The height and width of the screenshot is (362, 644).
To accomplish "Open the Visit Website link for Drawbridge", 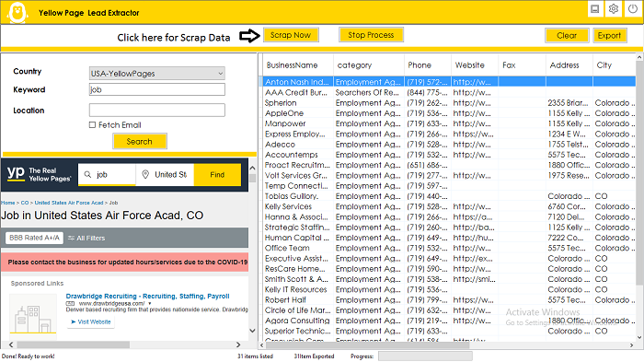I will point(91,321).
